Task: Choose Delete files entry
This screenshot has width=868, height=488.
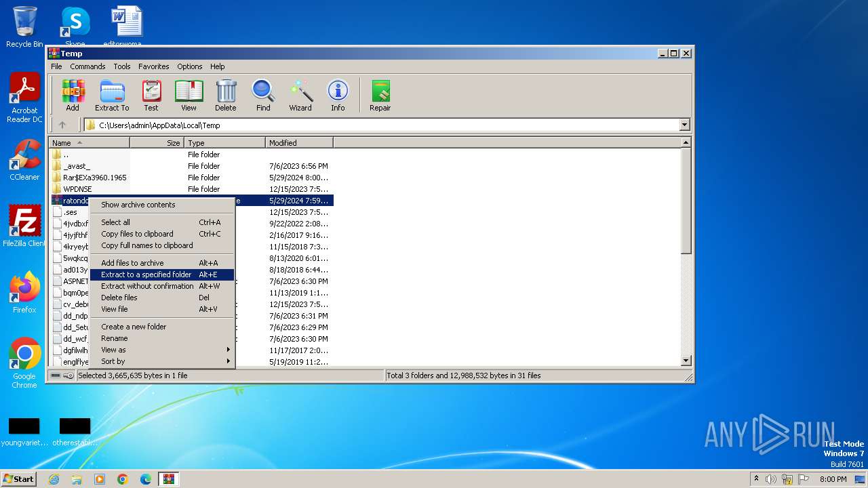Action: (162, 298)
